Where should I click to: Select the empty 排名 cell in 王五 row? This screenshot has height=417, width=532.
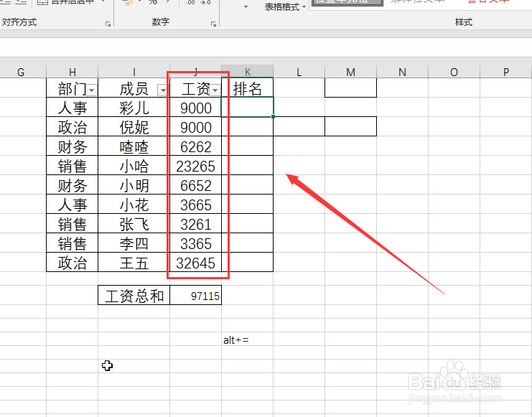tap(248, 262)
